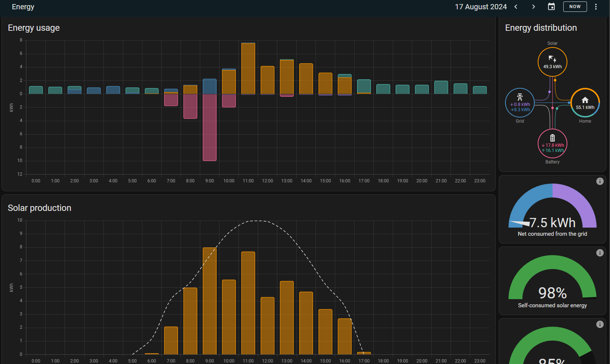Screen dimensions: 610x364
Task: Click the 0.8 kWh grid export value
Action: 520,105
